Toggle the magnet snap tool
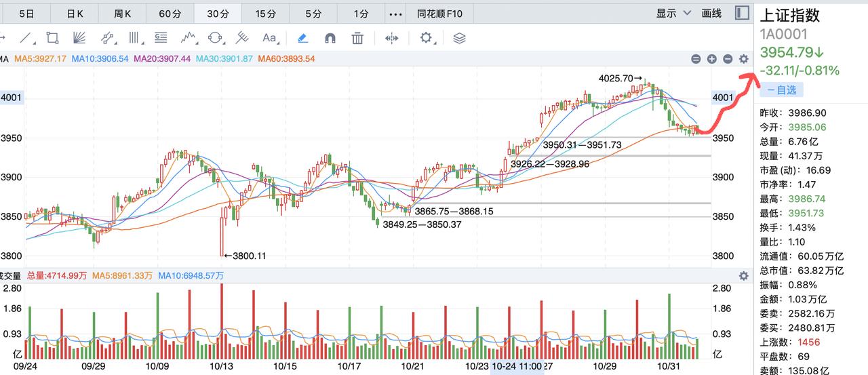The height and width of the screenshot is (375, 868). pyautogui.click(x=330, y=38)
